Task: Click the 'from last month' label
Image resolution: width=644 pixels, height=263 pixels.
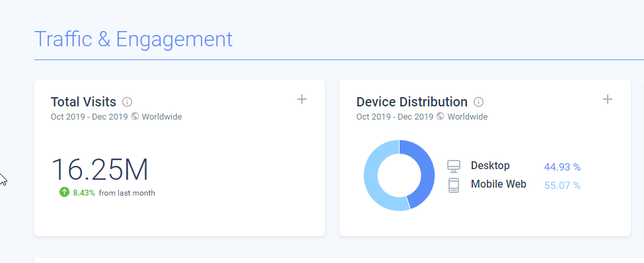Action: click(x=127, y=193)
